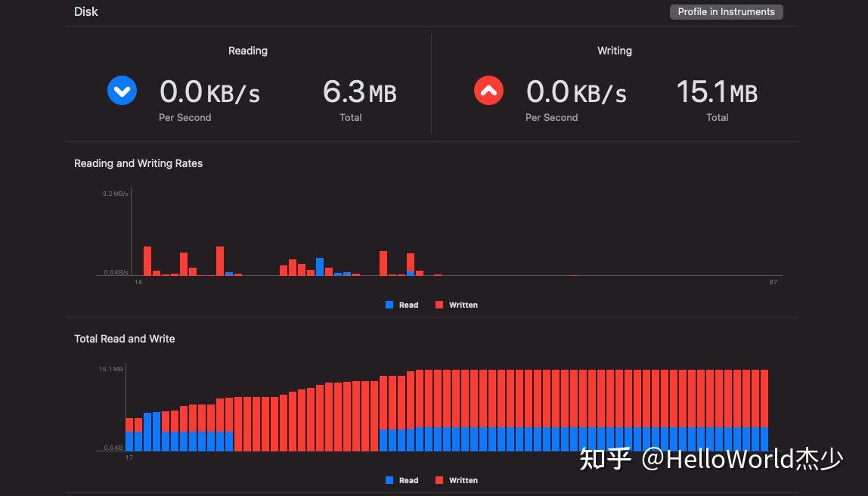Click the Total Read and Write heading

pos(125,339)
